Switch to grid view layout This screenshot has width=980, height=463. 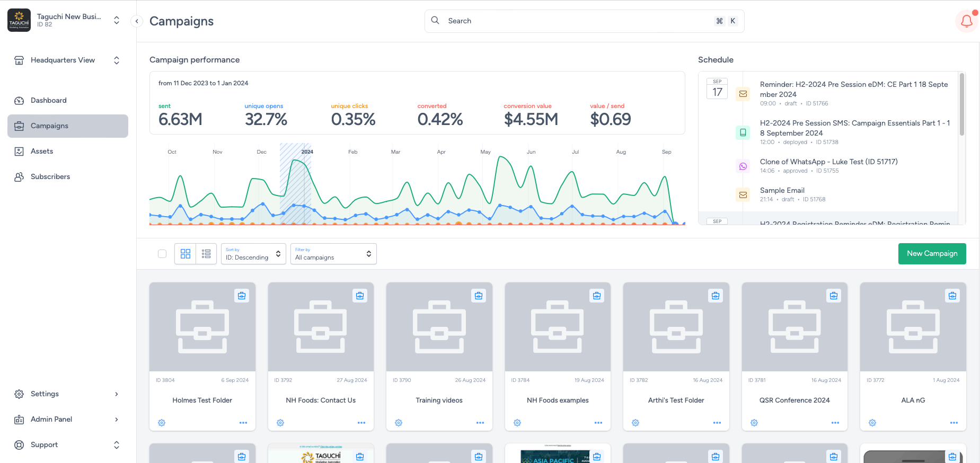click(186, 254)
